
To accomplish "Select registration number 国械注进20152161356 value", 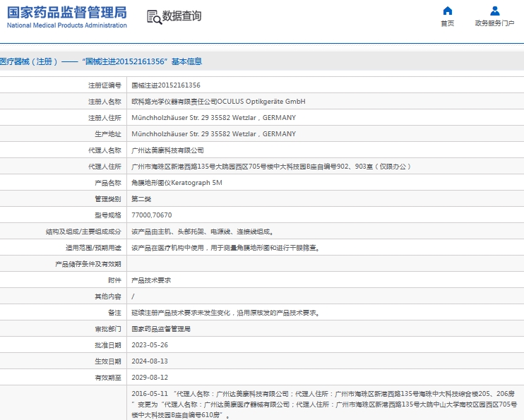I will [x=166, y=85].
